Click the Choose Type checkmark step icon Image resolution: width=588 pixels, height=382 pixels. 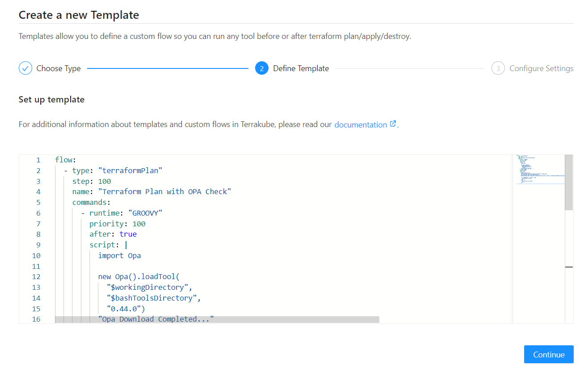[x=25, y=68]
